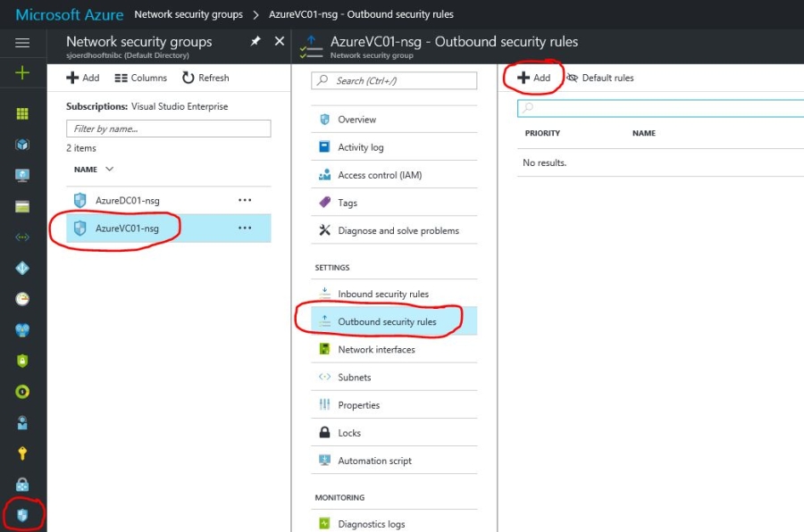
Task: Open Network security groups shield sidebar icon
Action: (x=22, y=515)
